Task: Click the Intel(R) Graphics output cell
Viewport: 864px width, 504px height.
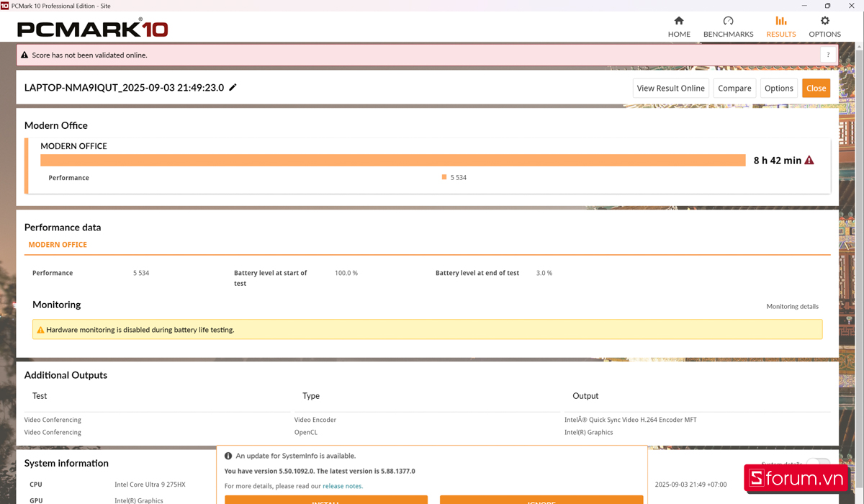Action: pyautogui.click(x=589, y=433)
